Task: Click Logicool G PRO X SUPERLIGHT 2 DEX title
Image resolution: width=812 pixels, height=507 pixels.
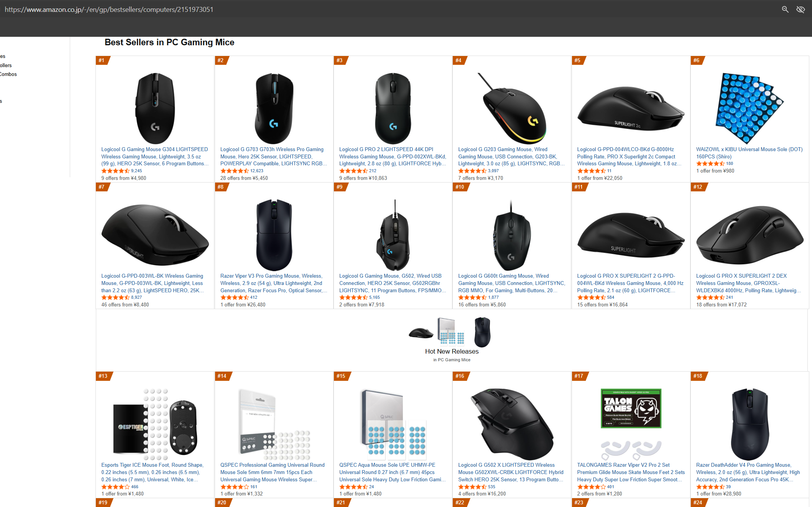Action: point(748,283)
